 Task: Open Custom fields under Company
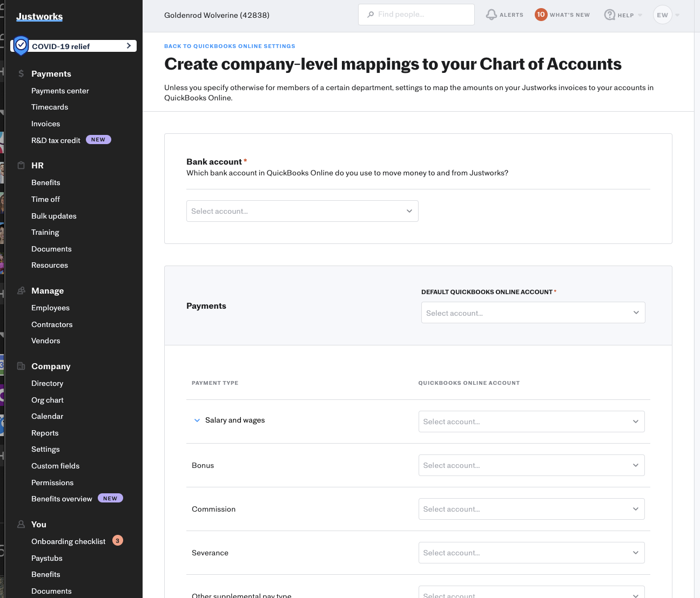(55, 466)
